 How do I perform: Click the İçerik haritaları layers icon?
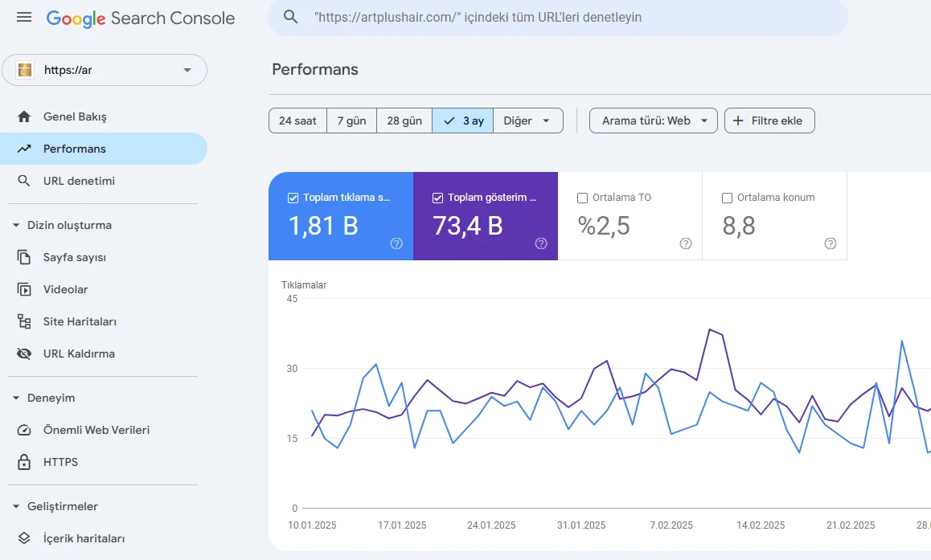click(24, 538)
